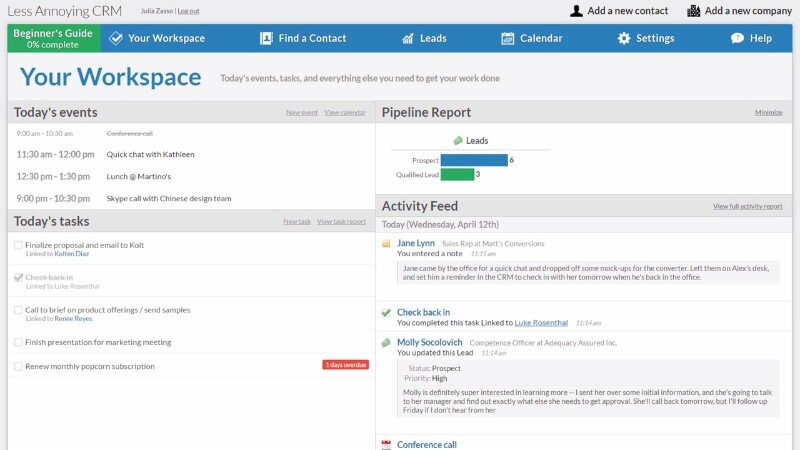Click the Find a Contact icon
Viewport: 800px width, 450px height.
pos(265,39)
